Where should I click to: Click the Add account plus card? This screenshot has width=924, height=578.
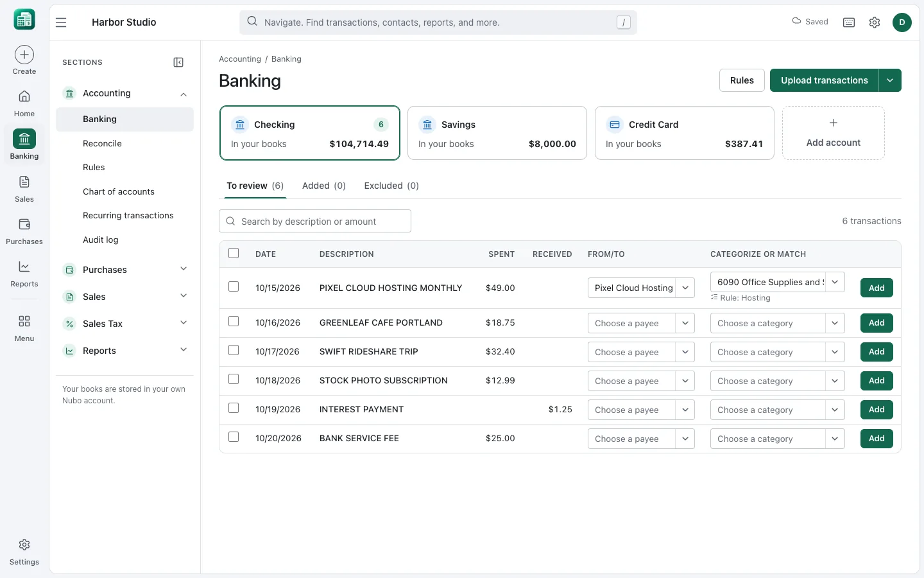tap(834, 133)
